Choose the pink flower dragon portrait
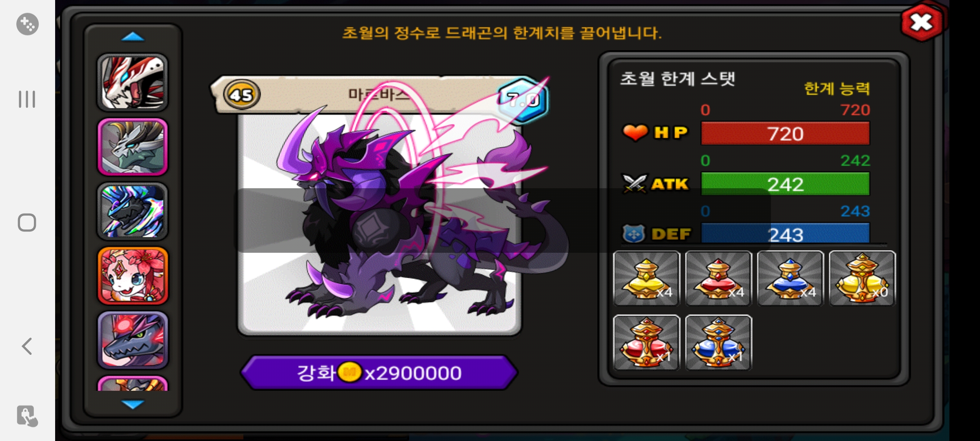The image size is (980, 441). (133, 276)
